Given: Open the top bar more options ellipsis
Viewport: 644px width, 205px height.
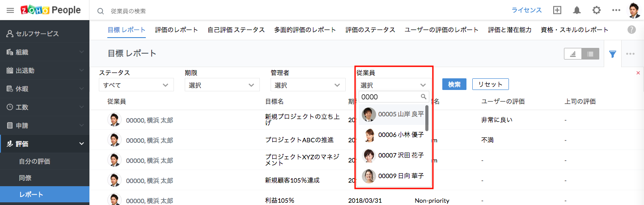Looking at the screenshot, I should [616, 10].
